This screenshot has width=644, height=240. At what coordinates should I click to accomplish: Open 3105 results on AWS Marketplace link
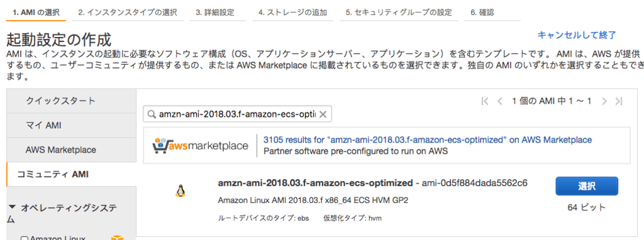428,139
